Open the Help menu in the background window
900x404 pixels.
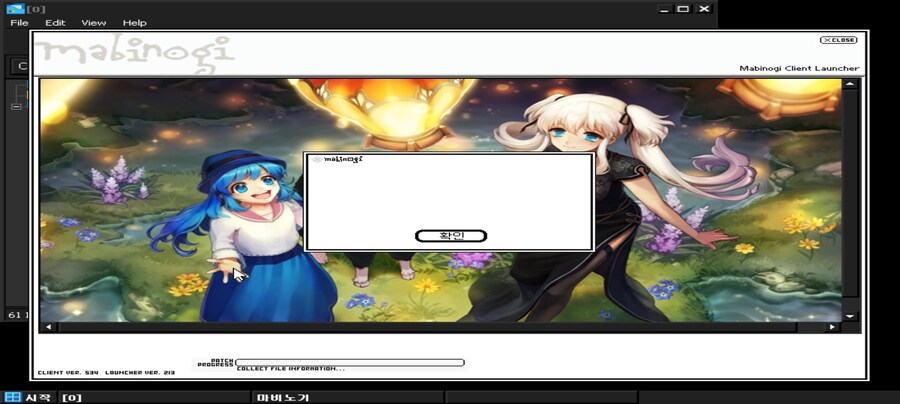[x=134, y=23]
